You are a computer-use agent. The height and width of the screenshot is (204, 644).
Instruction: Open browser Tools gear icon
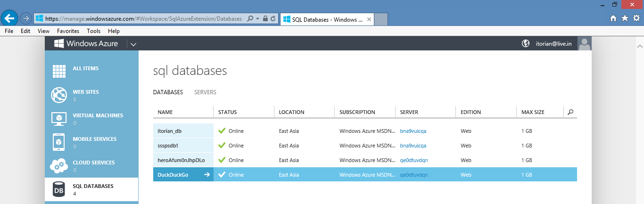(636, 18)
